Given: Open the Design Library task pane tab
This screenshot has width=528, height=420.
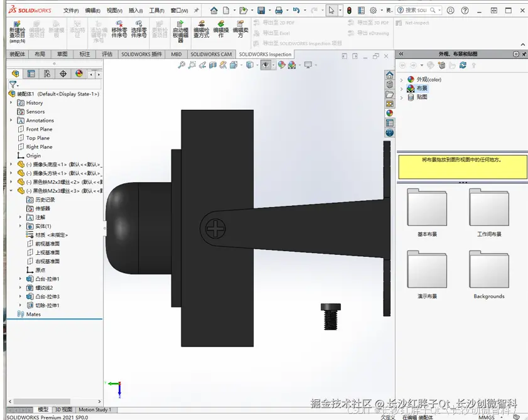Looking at the screenshot, I should pyautogui.click(x=390, y=85).
